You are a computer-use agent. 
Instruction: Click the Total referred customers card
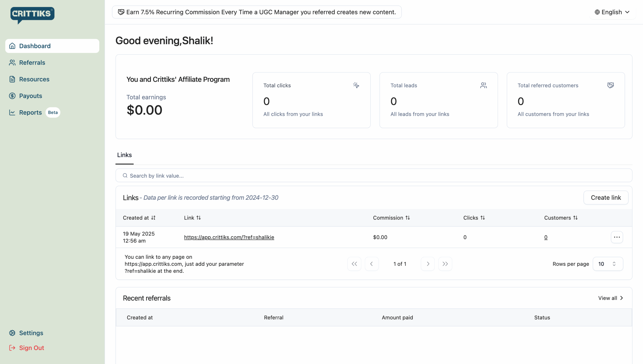(x=566, y=100)
